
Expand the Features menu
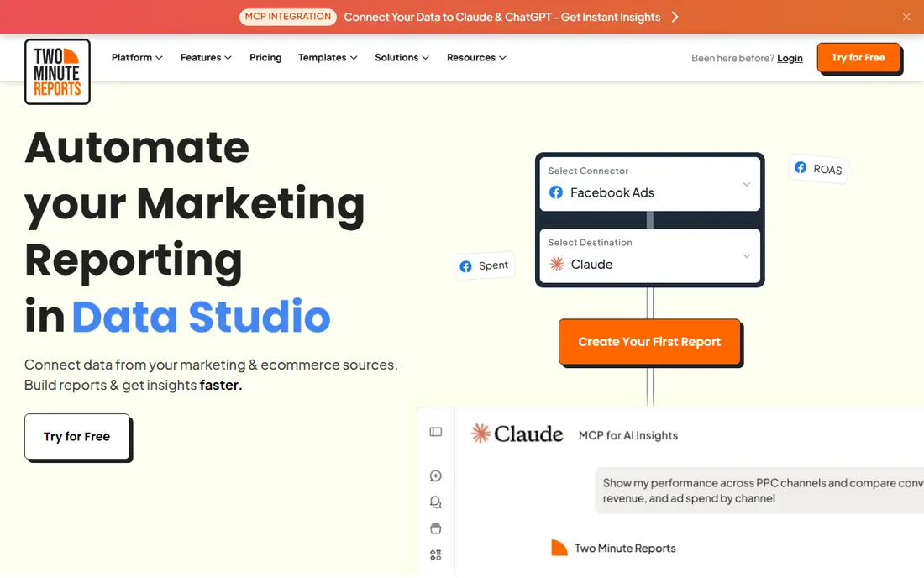206,58
